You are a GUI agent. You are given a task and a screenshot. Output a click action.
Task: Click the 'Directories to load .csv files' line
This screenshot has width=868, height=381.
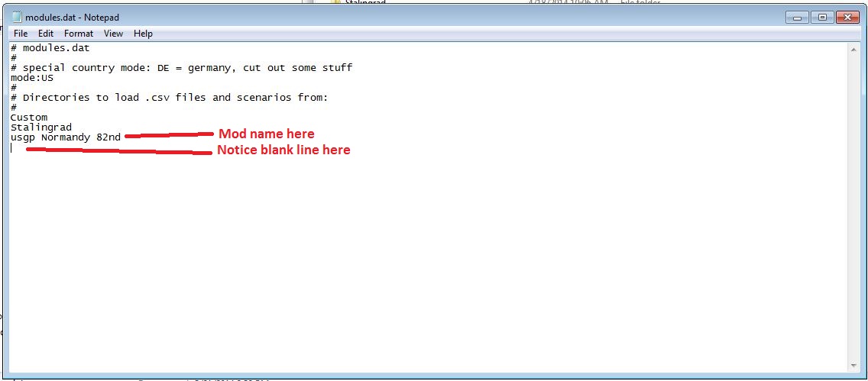170,97
